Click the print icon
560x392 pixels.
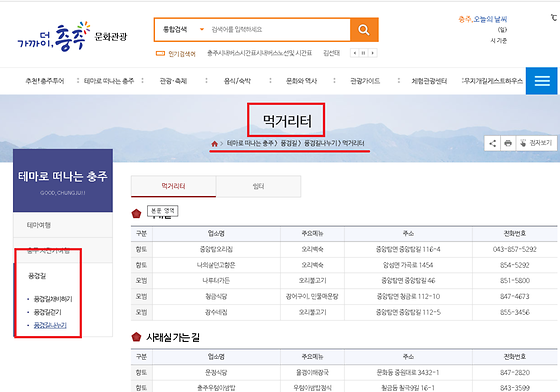[x=508, y=143]
